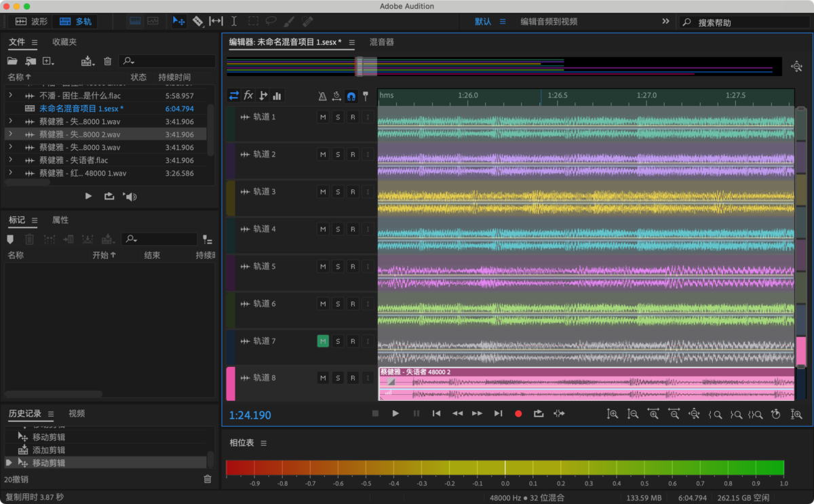814x504 pixels.
Task: Click the 1:24.190 timecode display
Action: (x=250, y=415)
